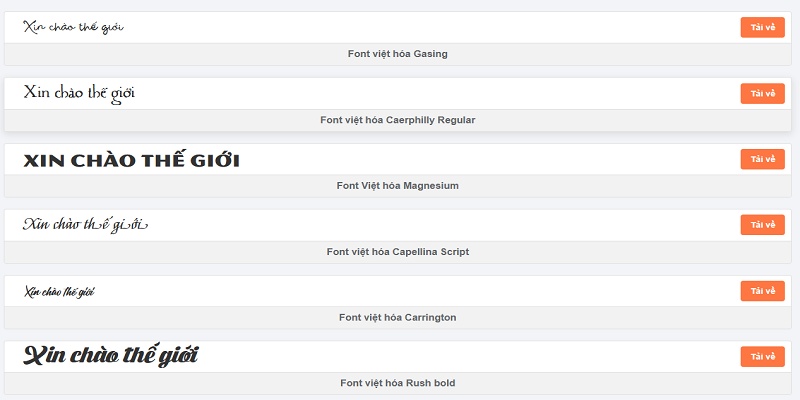Select the Rush bold preview sample

pos(111,355)
